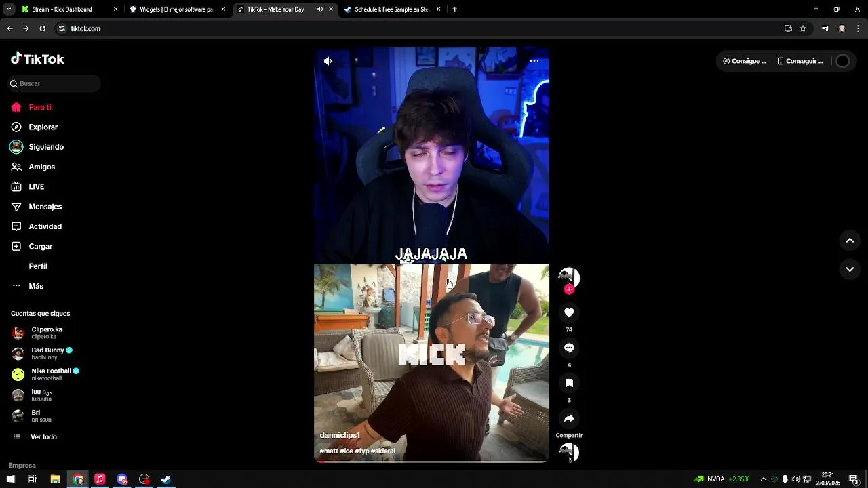Mute the TikTok tab audio icon
This screenshot has width=868, height=488.
319,9
